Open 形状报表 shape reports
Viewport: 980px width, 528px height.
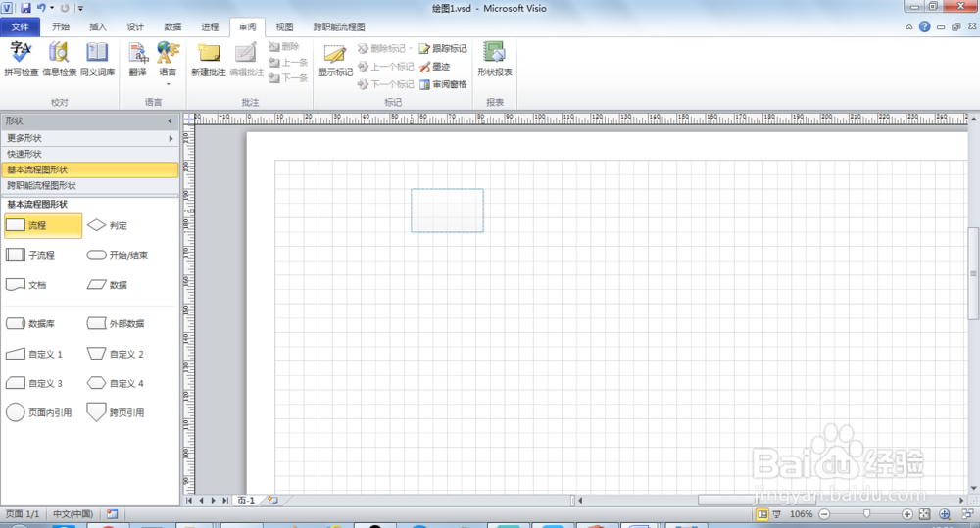[494, 60]
